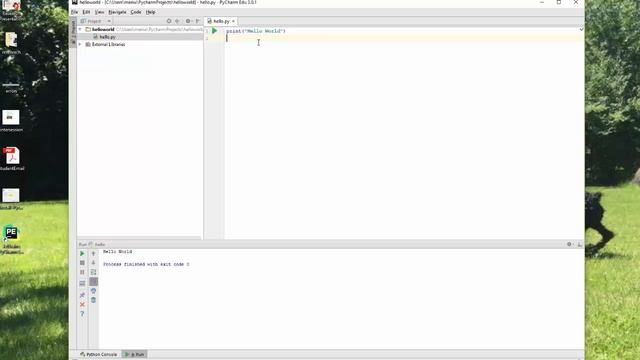The image size is (640, 360).
Task: Click the Stop process square in Run panel
Action: (x=82, y=263)
